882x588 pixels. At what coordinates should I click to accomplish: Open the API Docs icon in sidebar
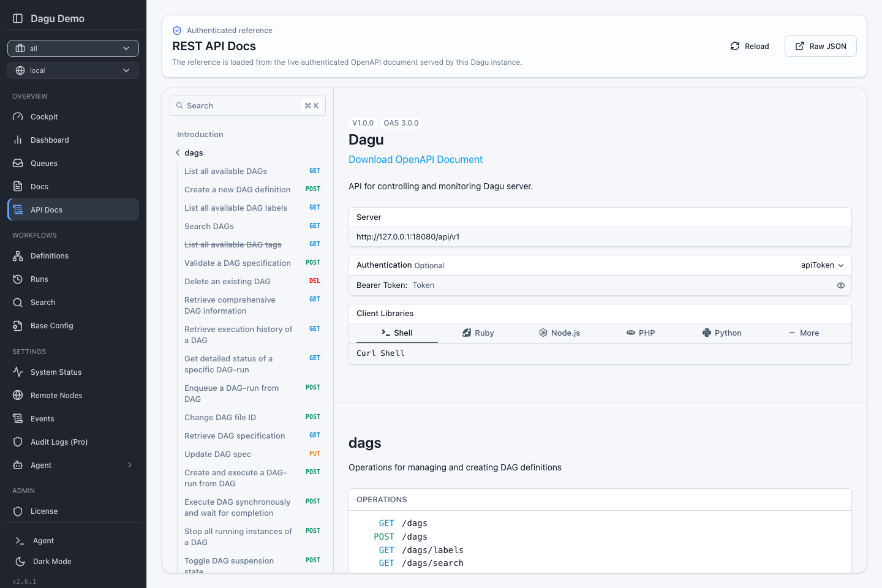[x=18, y=209]
